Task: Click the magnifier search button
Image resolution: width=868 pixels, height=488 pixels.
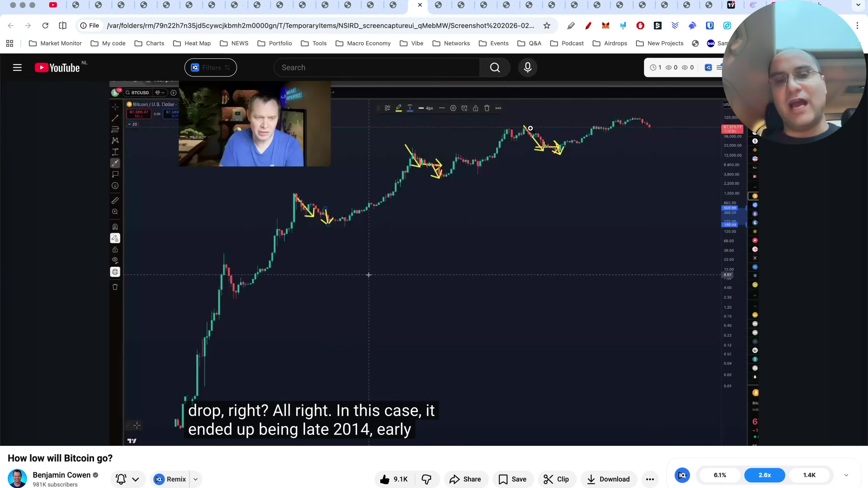Action: pos(495,68)
